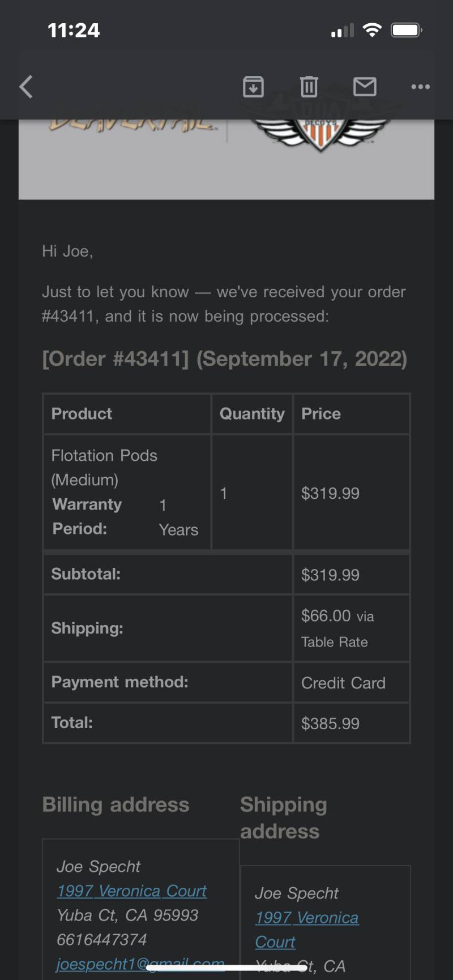453x980 pixels.
Task: Tap the 11:24 status bar clock
Action: [74, 30]
